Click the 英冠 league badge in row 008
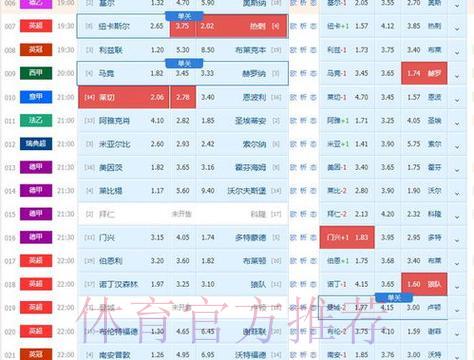Image resolution: width=474 pixels, height=360 pixels. tap(36, 50)
